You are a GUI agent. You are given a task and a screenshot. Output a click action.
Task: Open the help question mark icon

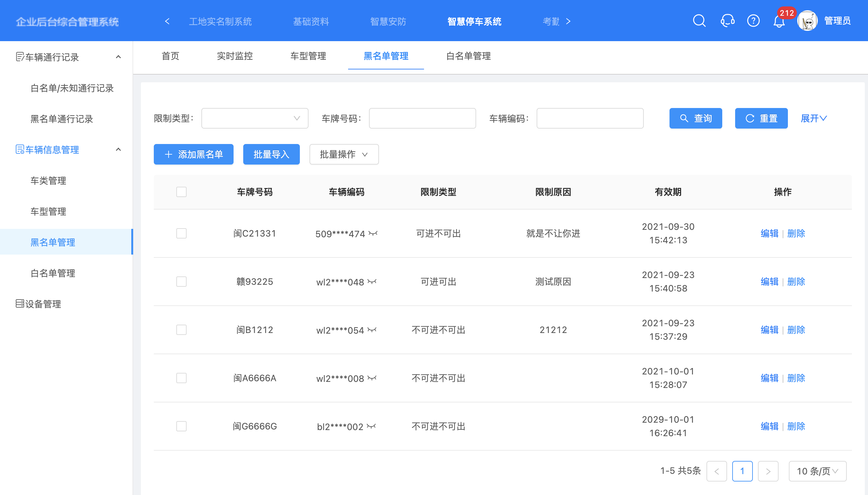click(x=753, y=21)
